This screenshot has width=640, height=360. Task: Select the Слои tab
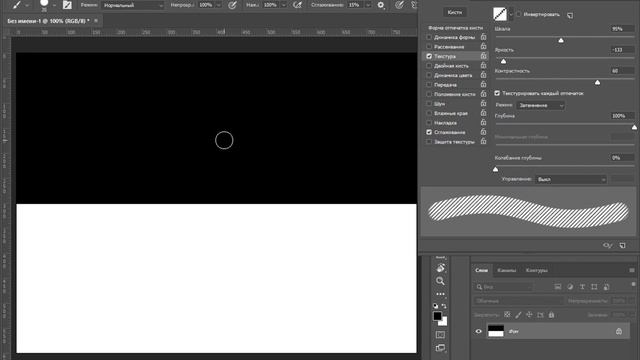[x=481, y=270]
